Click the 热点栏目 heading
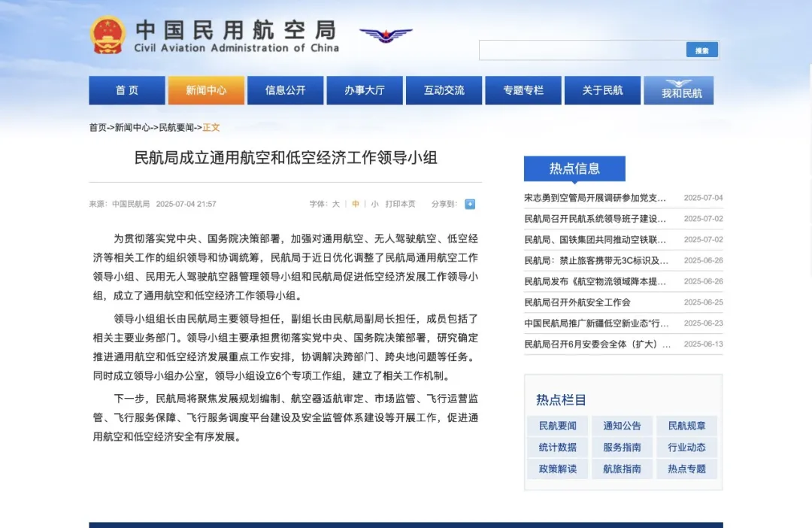 coord(561,399)
